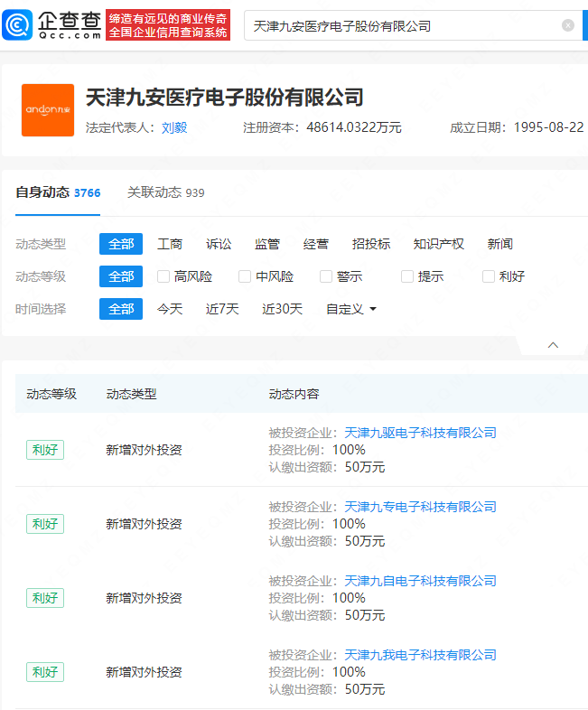Select 全部 in 动态等级 row
This screenshot has width=588, height=710.
coord(121,276)
